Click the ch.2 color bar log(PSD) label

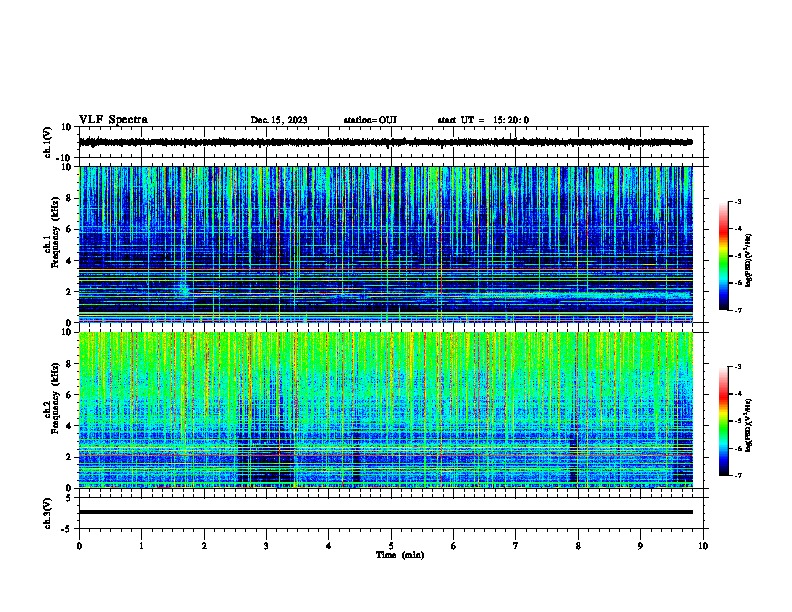[x=749, y=425]
